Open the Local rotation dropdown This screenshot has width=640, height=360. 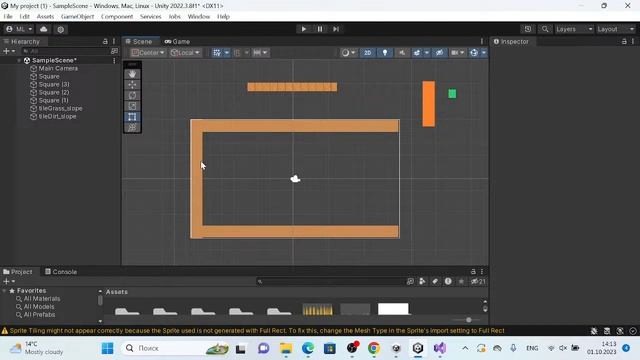click(x=185, y=53)
